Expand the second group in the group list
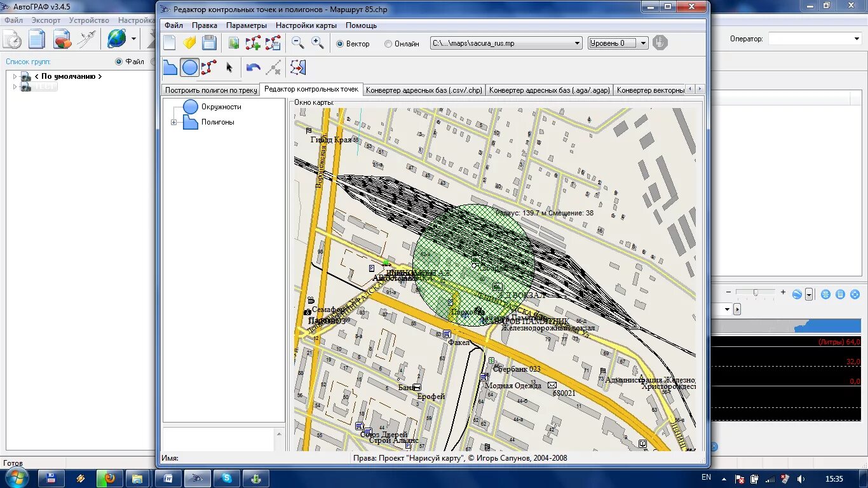 (x=15, y=87)
